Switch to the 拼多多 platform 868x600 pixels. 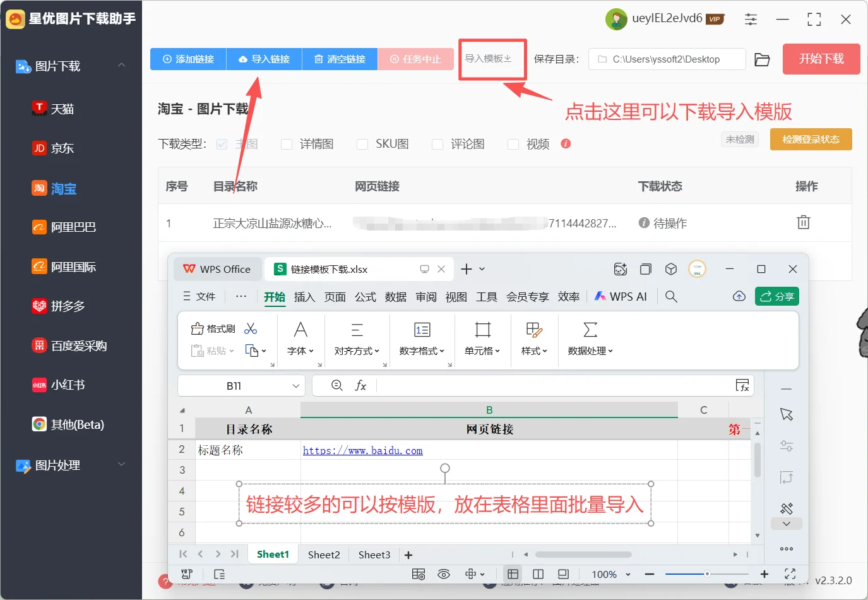[x=64, y=306]
